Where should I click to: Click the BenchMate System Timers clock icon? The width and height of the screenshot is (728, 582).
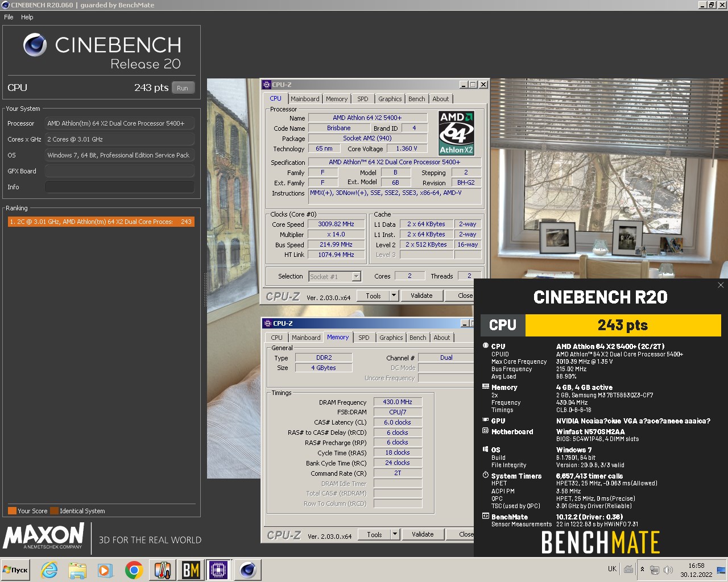(486, 475)
